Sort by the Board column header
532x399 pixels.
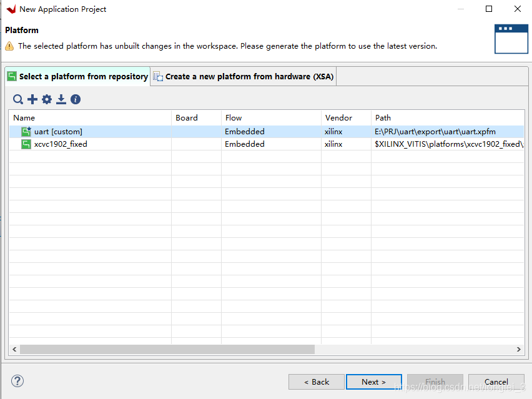[x=197, y=118]
